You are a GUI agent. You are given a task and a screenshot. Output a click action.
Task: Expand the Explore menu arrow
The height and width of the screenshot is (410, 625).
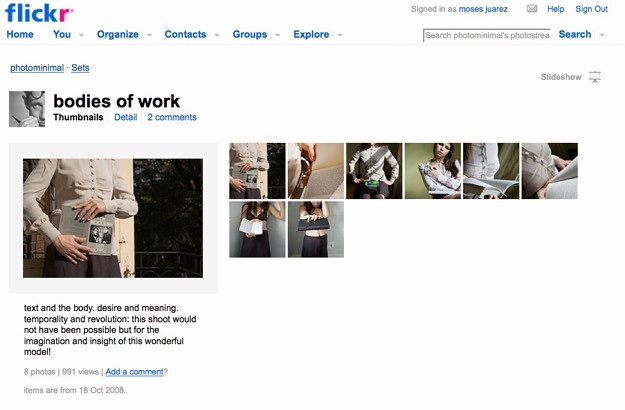point(340,35)
